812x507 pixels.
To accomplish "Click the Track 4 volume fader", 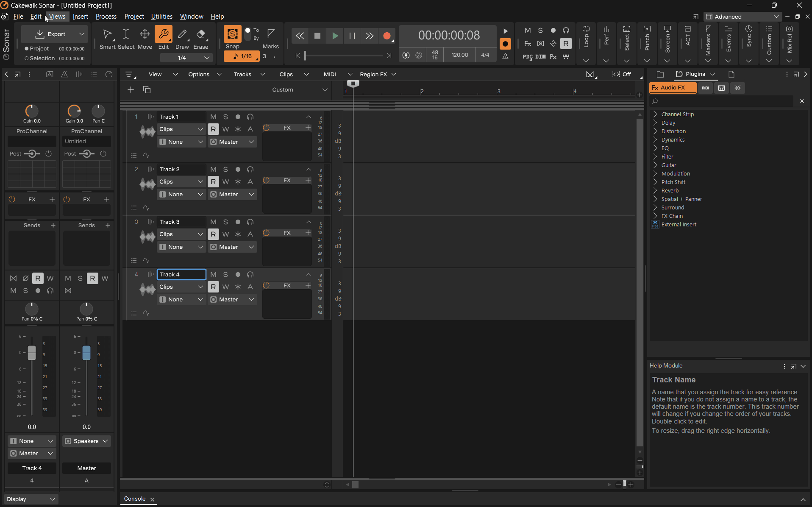I will 32,352.
